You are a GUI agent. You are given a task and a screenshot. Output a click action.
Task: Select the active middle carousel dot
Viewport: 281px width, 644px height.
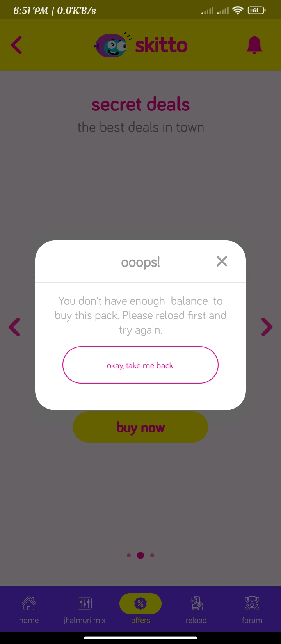[x=140, y=555]
